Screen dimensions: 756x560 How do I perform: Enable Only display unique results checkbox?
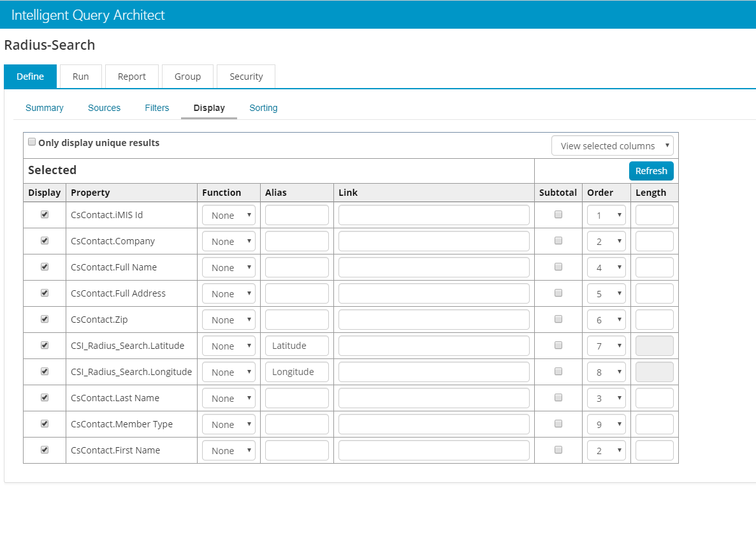(x=32, y=142)
